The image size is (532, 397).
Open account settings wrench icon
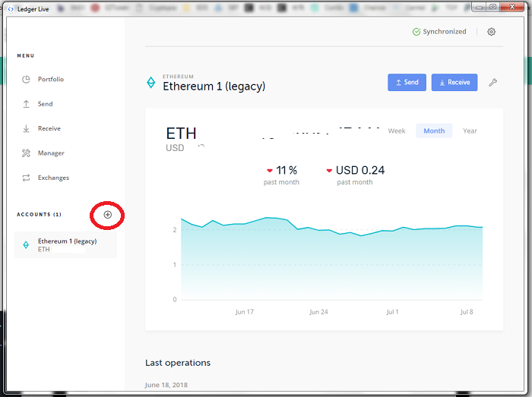pos(493,82)
